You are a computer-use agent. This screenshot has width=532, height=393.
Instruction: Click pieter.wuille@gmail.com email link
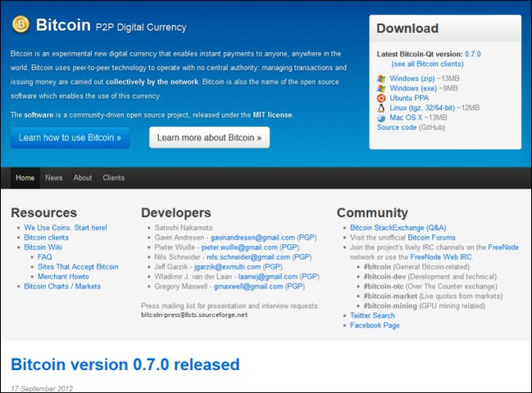pyautogui.click(x=239, y=247)
